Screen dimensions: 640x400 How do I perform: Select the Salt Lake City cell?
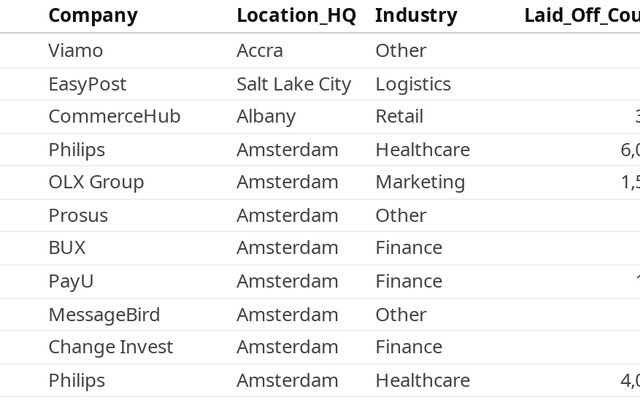click(x=294, y=84)
